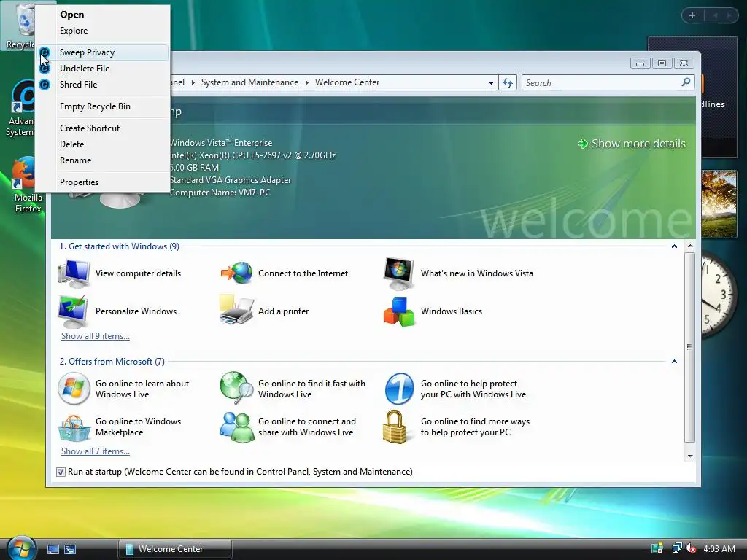Click Show all 9 items link

point(96,336)
